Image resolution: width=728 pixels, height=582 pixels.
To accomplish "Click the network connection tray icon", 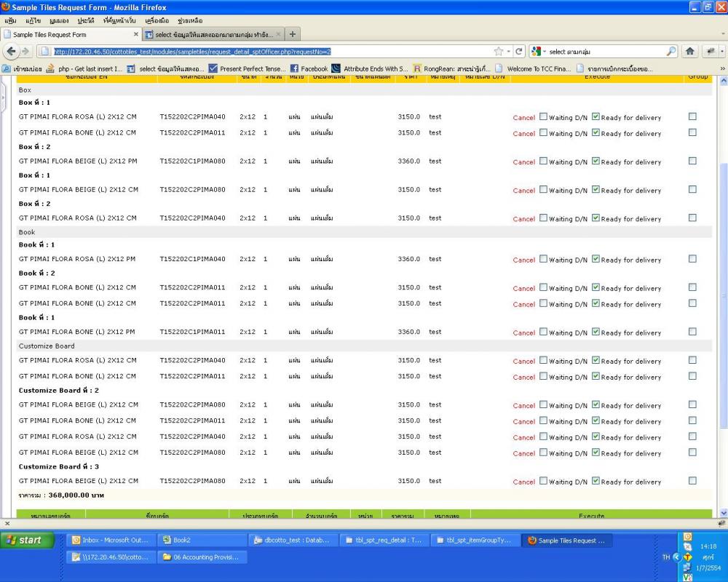I will coord(688,567).
